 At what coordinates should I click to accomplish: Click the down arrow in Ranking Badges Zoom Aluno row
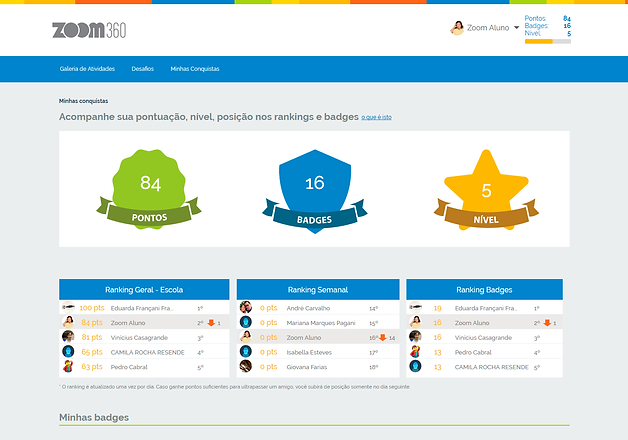[x=547, y=323]
